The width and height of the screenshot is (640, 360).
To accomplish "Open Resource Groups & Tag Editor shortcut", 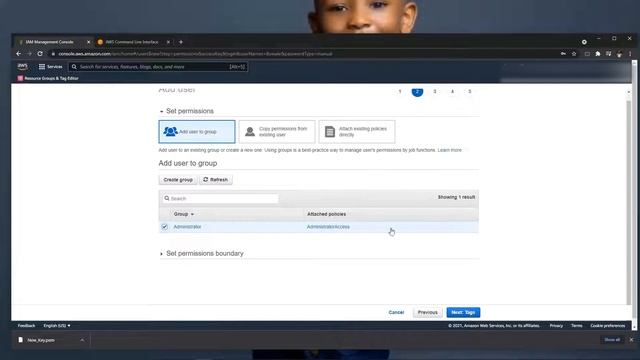I will click(x=48, y=78).
